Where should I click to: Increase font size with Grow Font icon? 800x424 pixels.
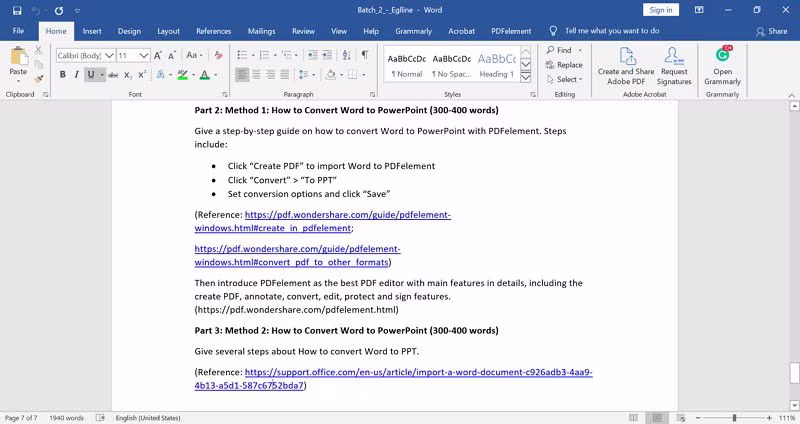click(x=158, y=55)
